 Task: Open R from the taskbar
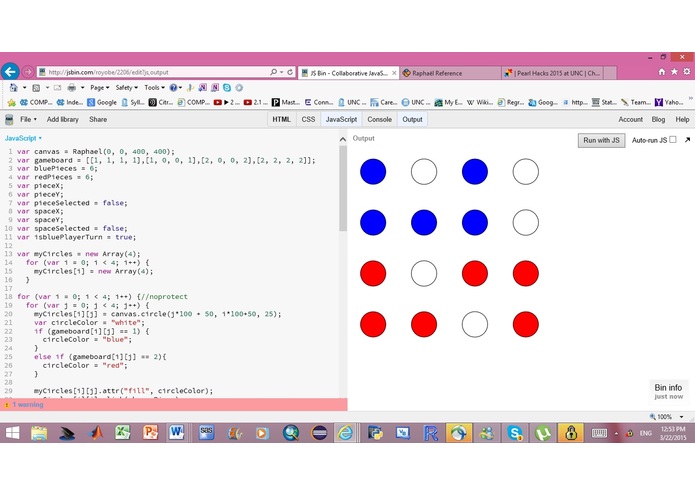[x=431, y=433]
